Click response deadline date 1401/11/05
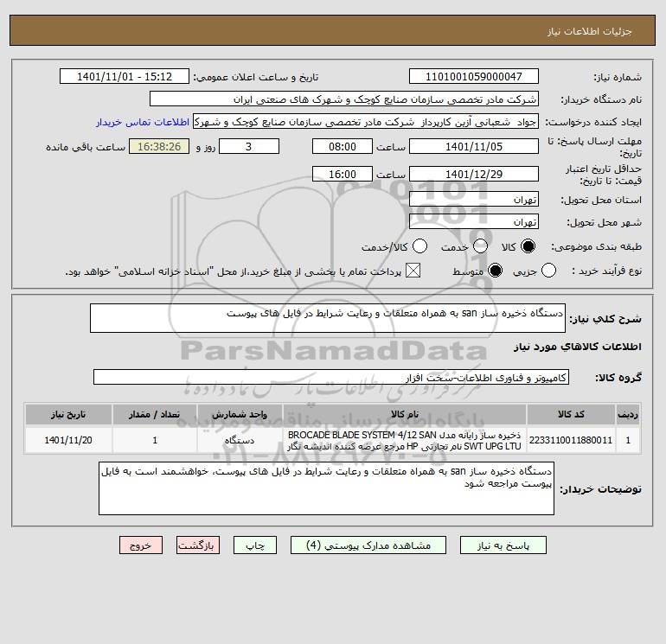This screenshot has height=644, width=666. (x=474, y=146)
